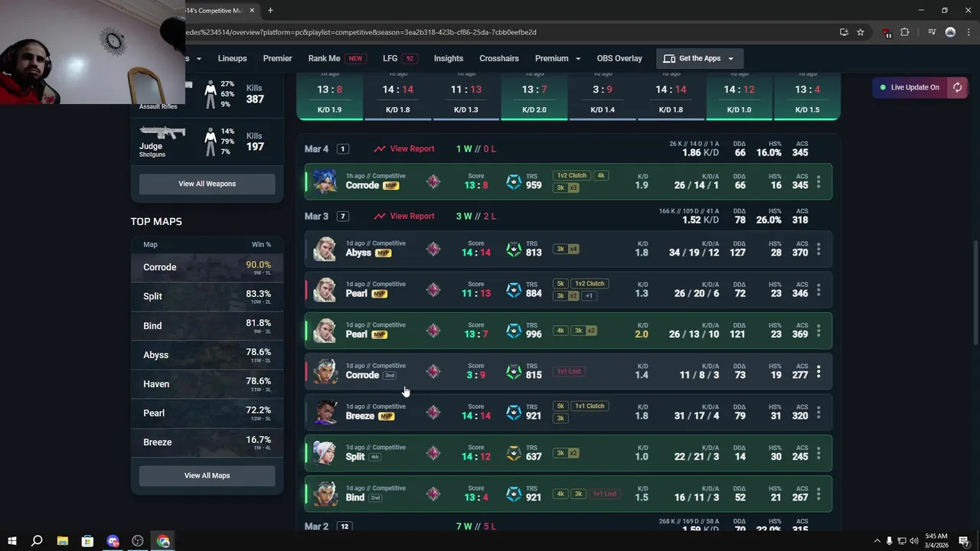Open the browser profile avatar
Screen dimensions: 980x551
(950, 32)
